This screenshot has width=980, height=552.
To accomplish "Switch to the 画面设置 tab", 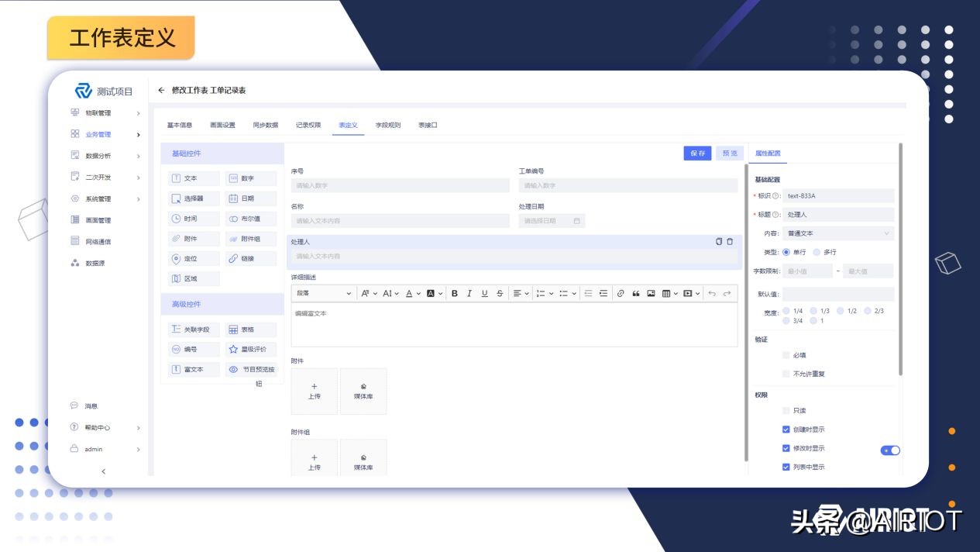I will pyautogui.click(x=222, y=125).
